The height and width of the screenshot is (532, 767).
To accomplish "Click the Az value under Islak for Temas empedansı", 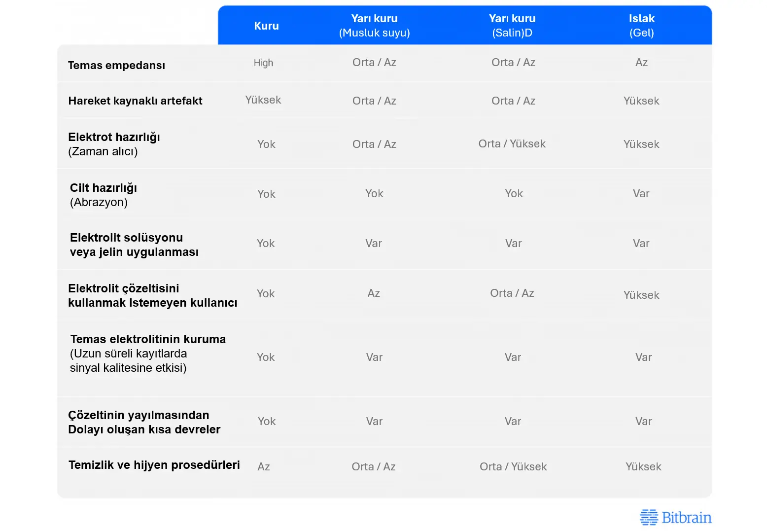I will [641, 63].
